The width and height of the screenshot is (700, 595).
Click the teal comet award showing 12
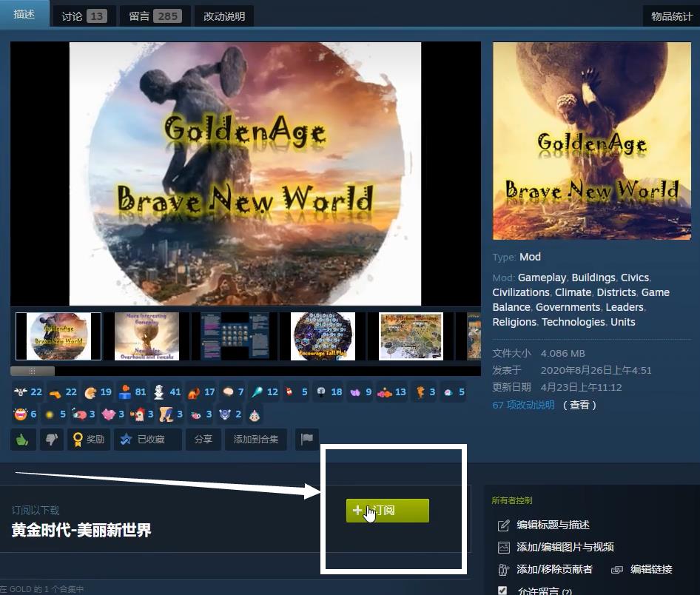click(x=265, y=392)
